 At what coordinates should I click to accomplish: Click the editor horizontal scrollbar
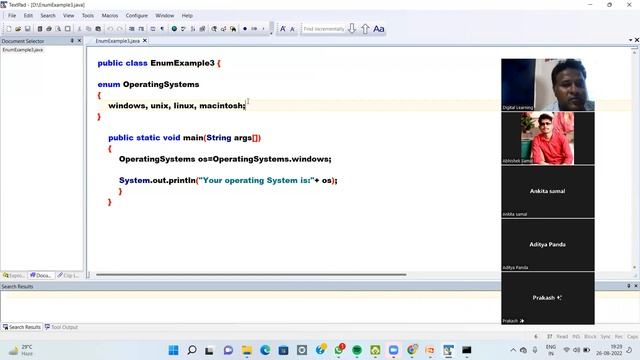tap(251, 275)
